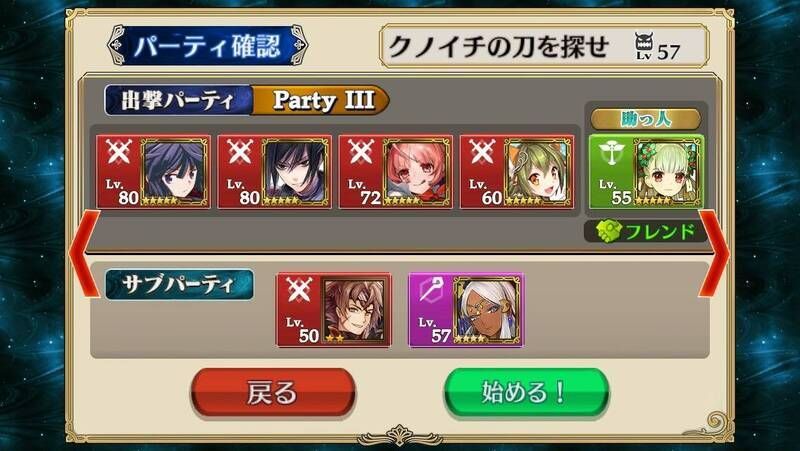This screenshot has height=451, width=800.
Task: Click crossed swords icon on Lv. 80 first card
Action: click(x=119, y=152)
